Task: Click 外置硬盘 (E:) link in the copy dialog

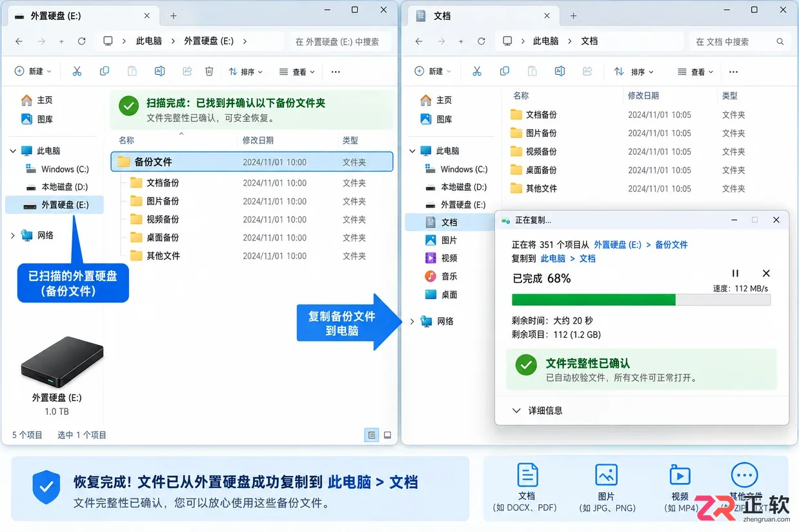Action: [x=618, y=245]
